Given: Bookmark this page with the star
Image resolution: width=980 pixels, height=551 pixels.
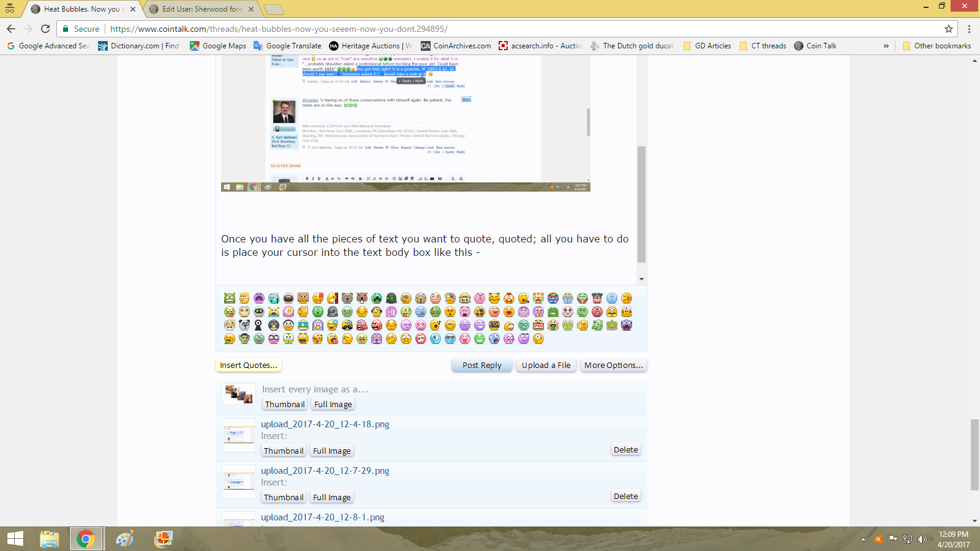Looking at the screenshot, I should click(x=949, y=29).
